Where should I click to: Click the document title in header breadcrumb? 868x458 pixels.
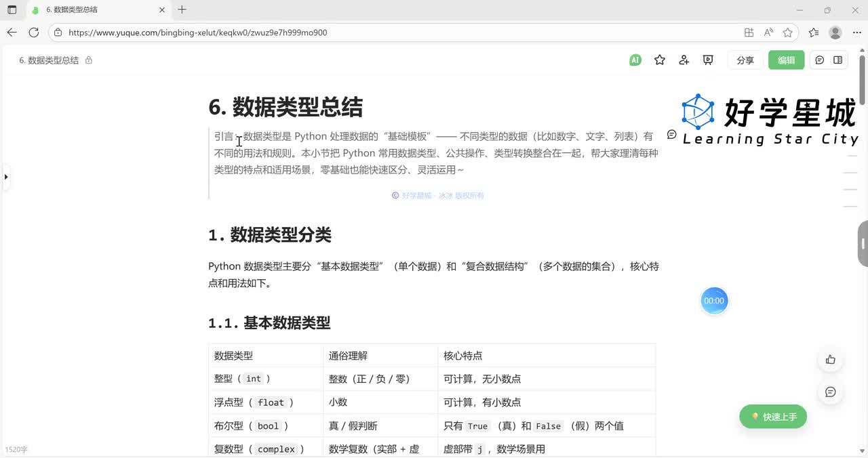tap(49, 60)
